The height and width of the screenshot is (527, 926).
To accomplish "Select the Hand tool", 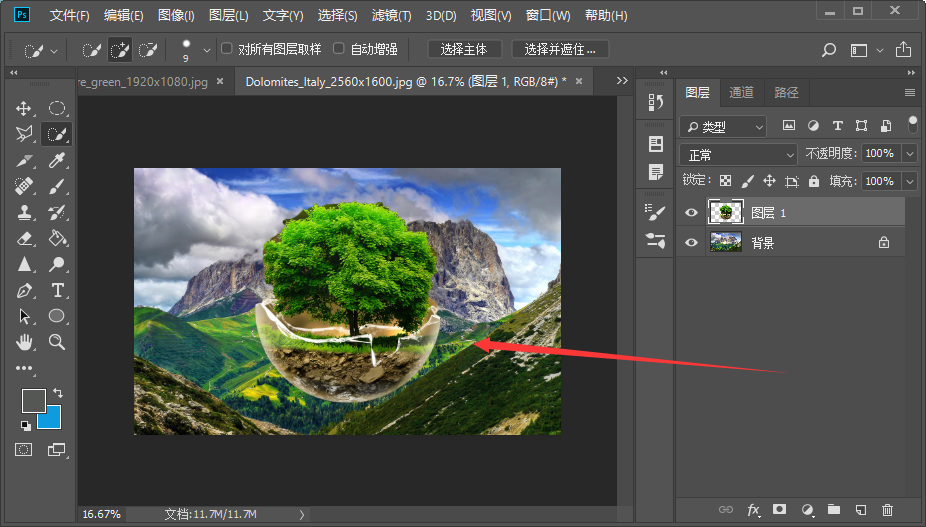I will (x=24, y=341).
